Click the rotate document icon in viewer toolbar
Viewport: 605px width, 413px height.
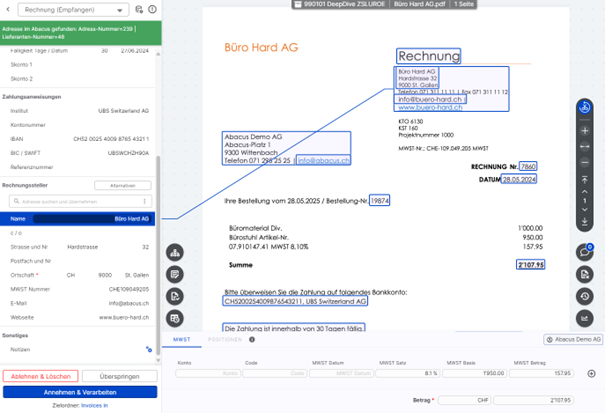585,107
